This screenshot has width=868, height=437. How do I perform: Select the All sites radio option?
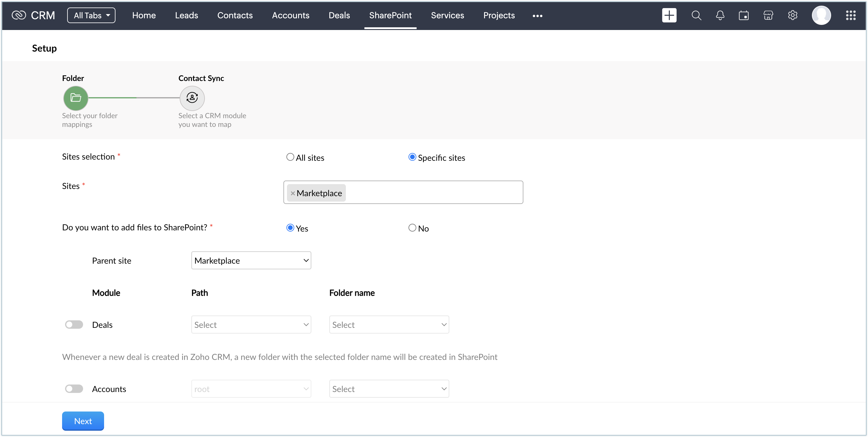coord(290,157)
